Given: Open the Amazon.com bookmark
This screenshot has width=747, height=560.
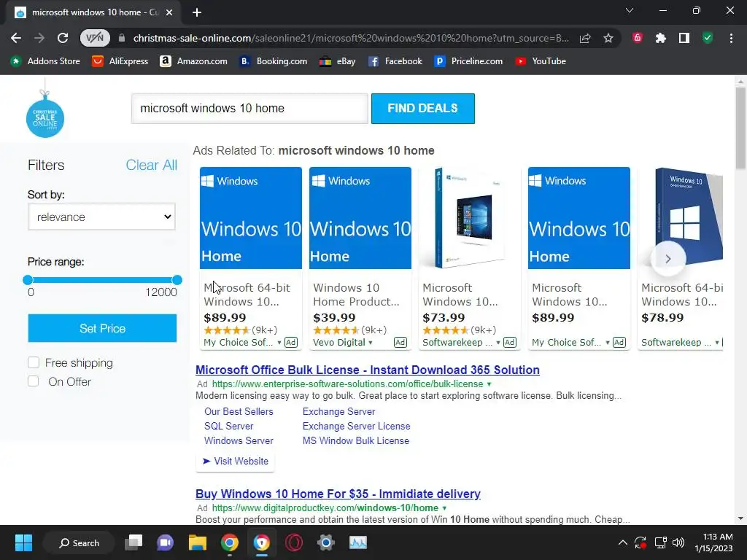Looking at the screenshot, I should click(193, 61).
